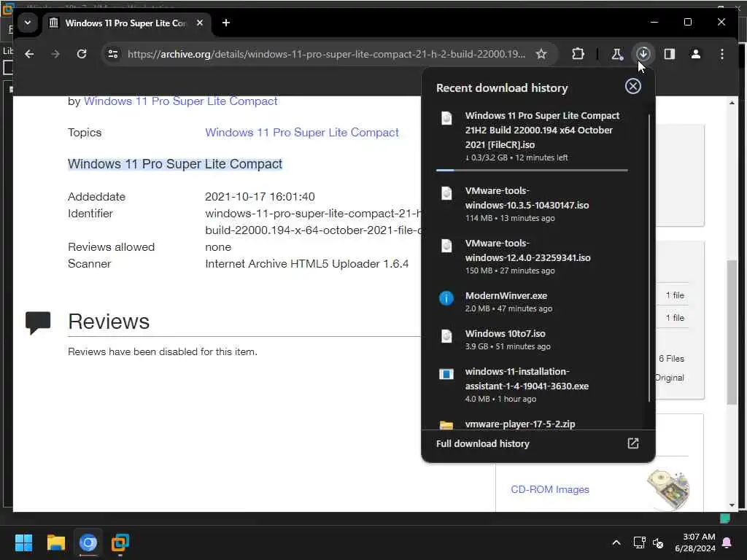Click the Reviews heading

109,322
